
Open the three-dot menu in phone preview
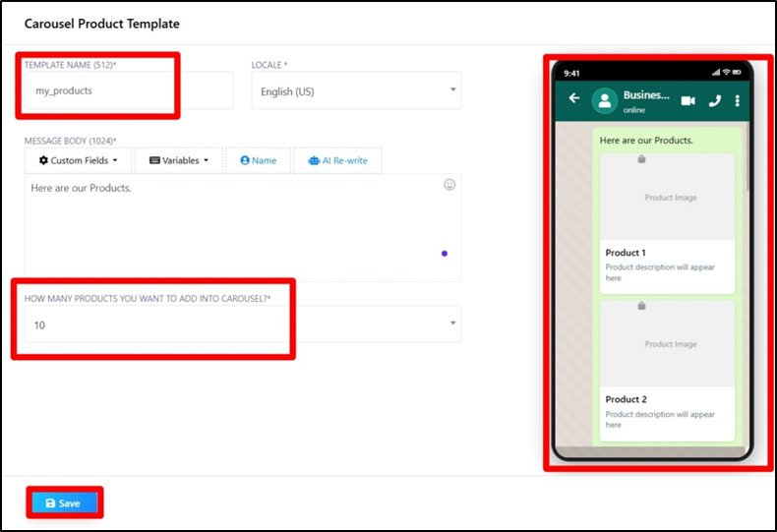click(x=738, y=100)
